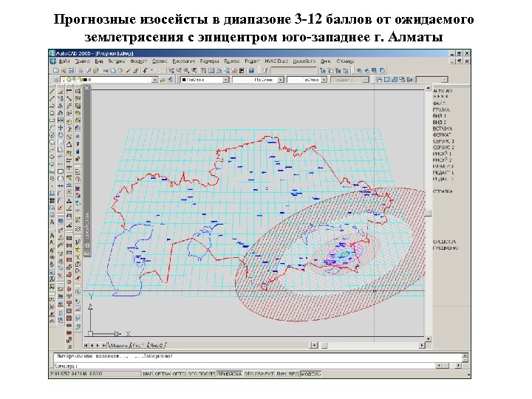
Task: Click СПРАВКА in the side screen menu
Action: pyautogui.click(x=443, y=191)
